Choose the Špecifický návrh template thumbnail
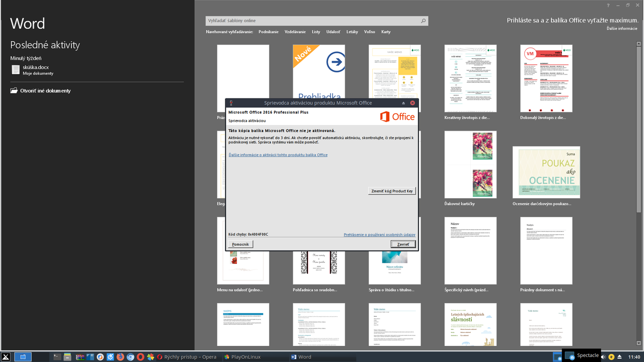 [x=470, y=250]
